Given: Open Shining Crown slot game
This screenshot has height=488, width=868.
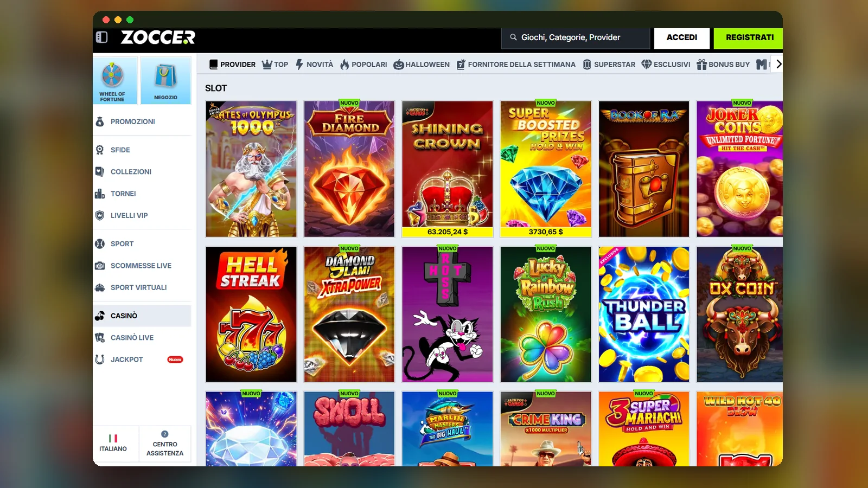Looking at the screenshot, I should point(448,169).
